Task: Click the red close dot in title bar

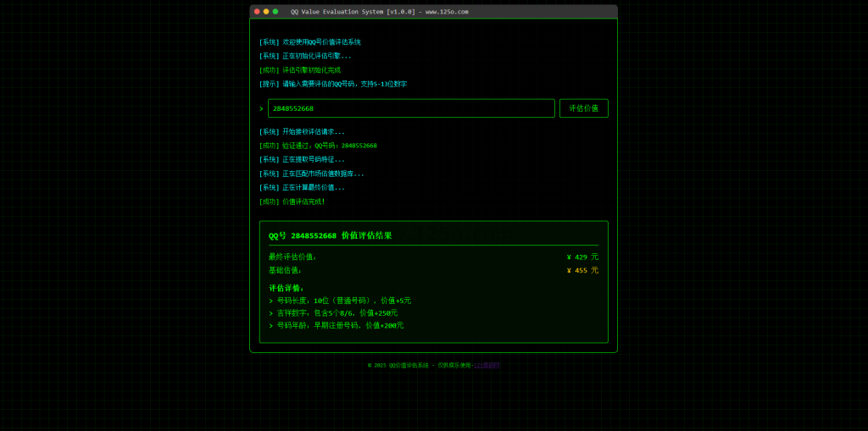Action: (257, 12)
